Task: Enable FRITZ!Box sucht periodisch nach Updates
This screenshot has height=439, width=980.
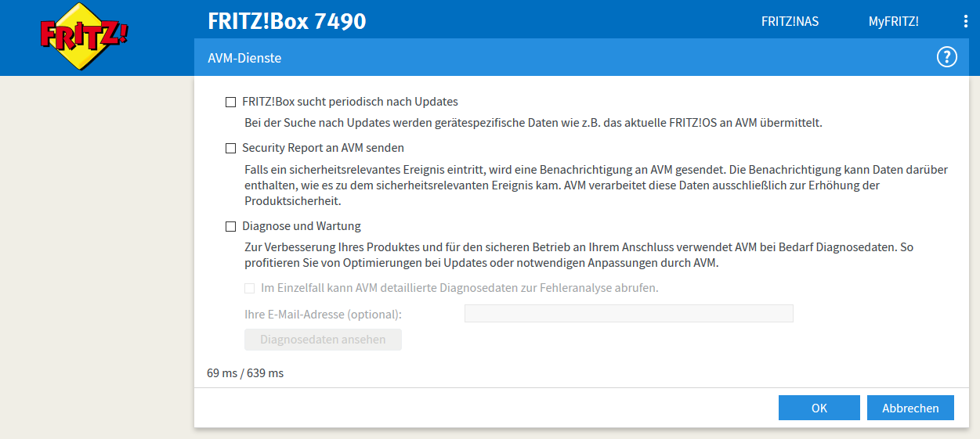Action: (230, 102)
